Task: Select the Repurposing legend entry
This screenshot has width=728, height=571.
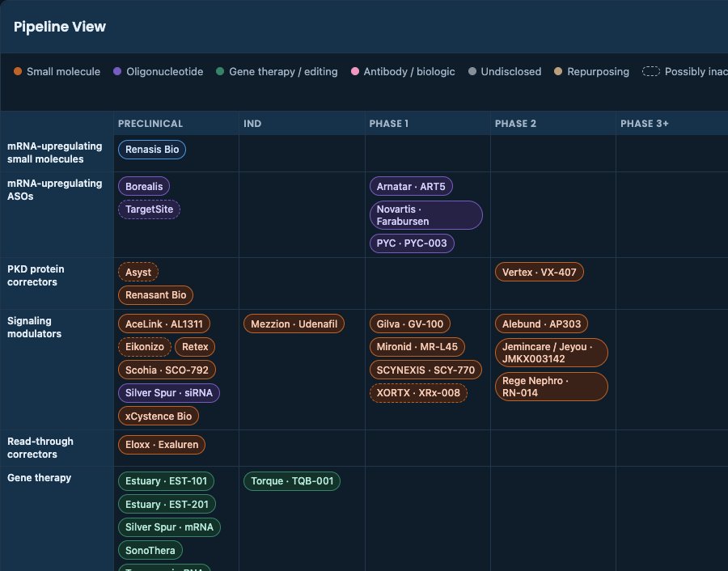Action: click(x=591, y=71)
